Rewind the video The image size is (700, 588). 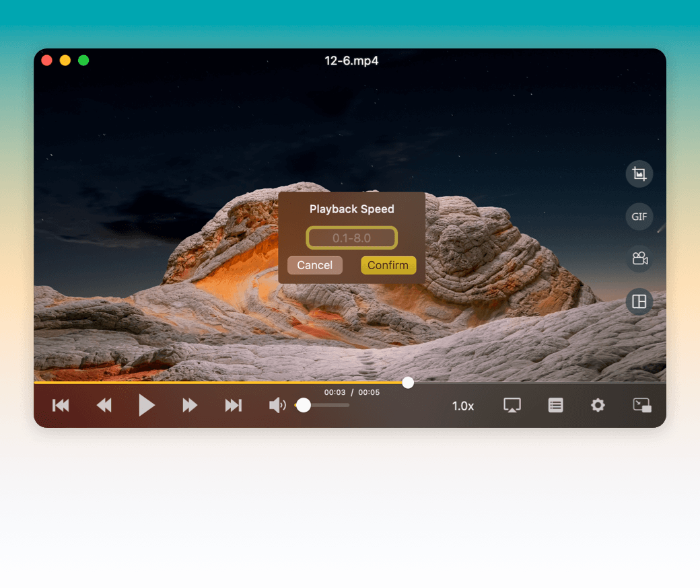(x=104, y=405)
